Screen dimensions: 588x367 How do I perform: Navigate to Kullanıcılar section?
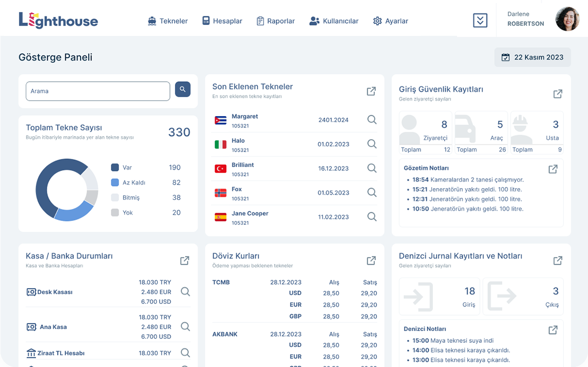(x=334, y=21)
